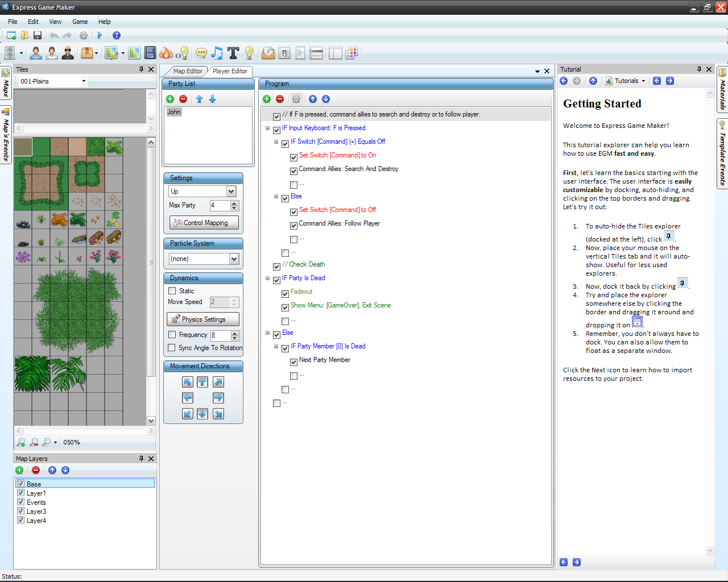Viewport: 728px width, 582px height.
Task: Open the text T font icon
Action: point(233,53)
